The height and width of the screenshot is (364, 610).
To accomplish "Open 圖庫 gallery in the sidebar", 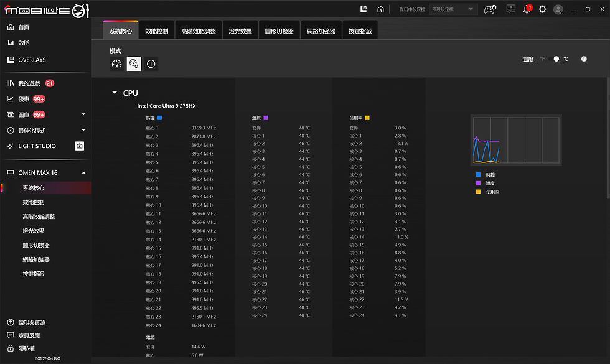I will [x=26, y=114].
